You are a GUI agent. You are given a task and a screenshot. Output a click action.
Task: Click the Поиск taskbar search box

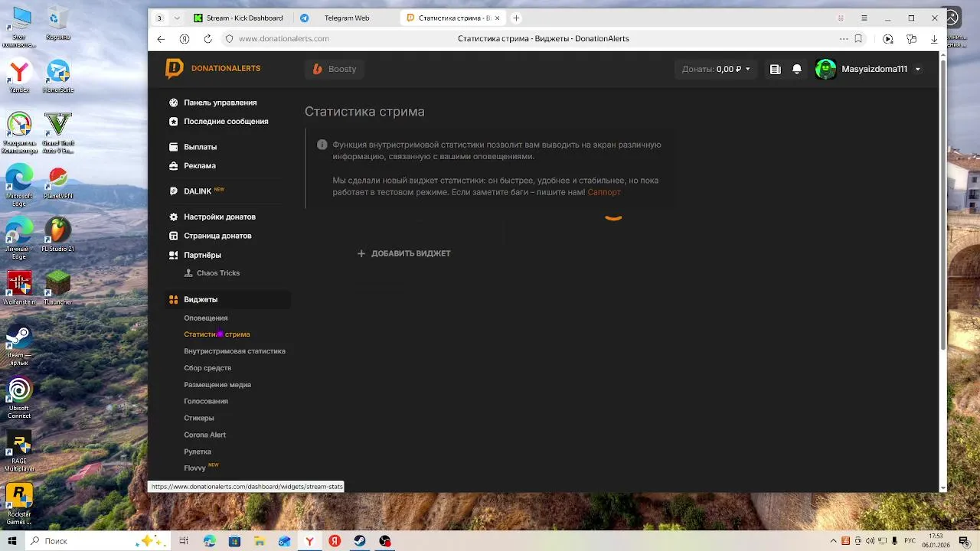coord(100,541)
